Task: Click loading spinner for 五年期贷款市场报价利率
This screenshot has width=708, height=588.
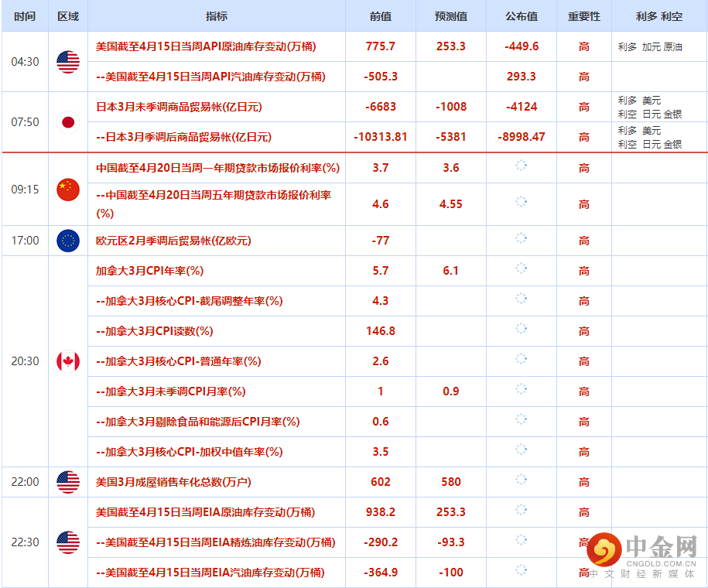Action: point(521,202)
